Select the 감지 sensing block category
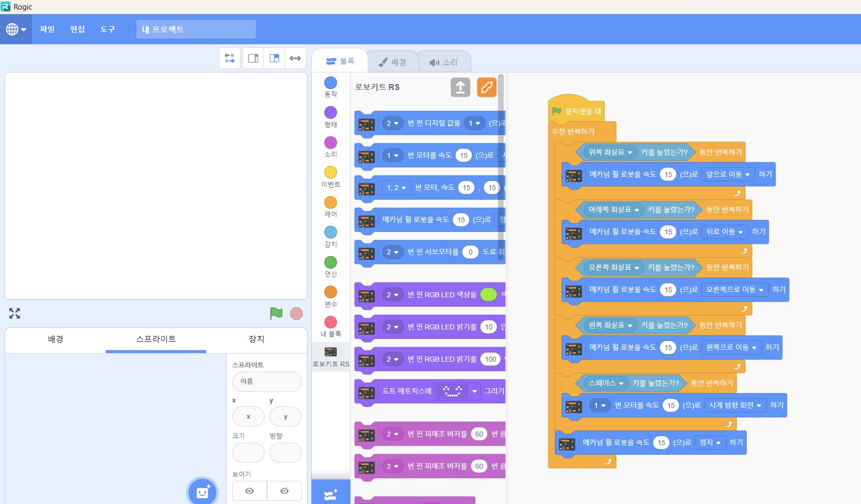 (x=330, y=237)
